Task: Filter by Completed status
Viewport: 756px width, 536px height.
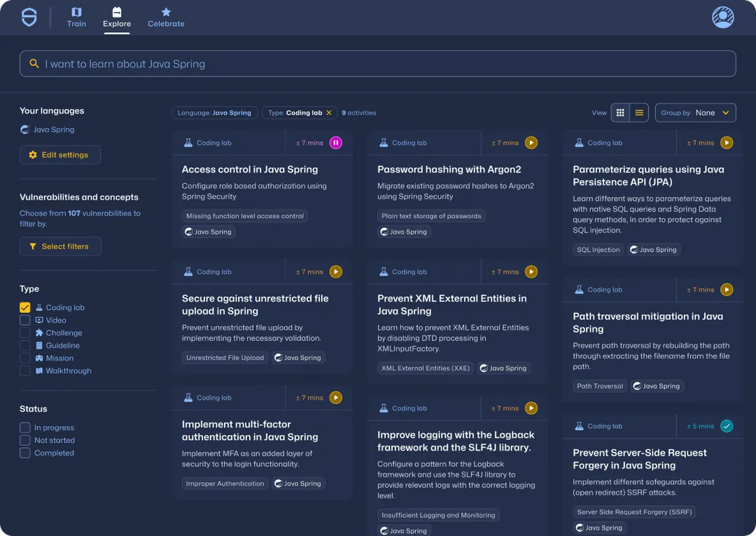Action: [25, 453]
